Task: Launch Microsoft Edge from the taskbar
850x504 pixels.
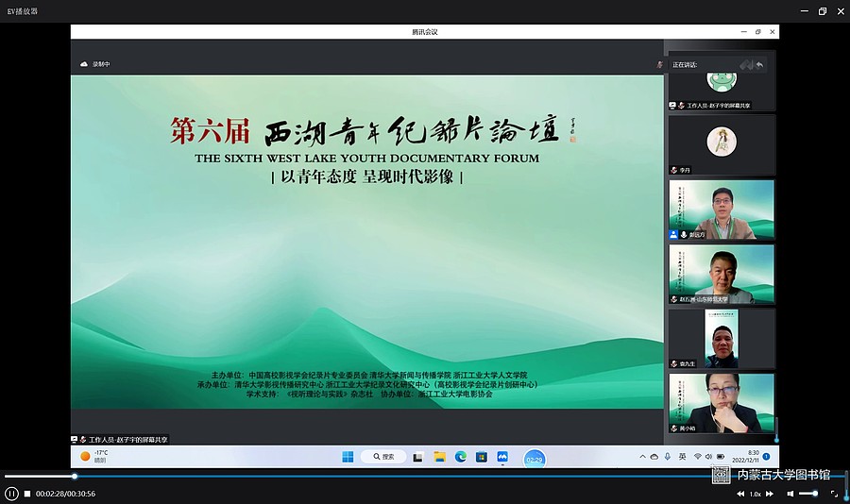Action: pyautogui.click(x=461, y=457)
